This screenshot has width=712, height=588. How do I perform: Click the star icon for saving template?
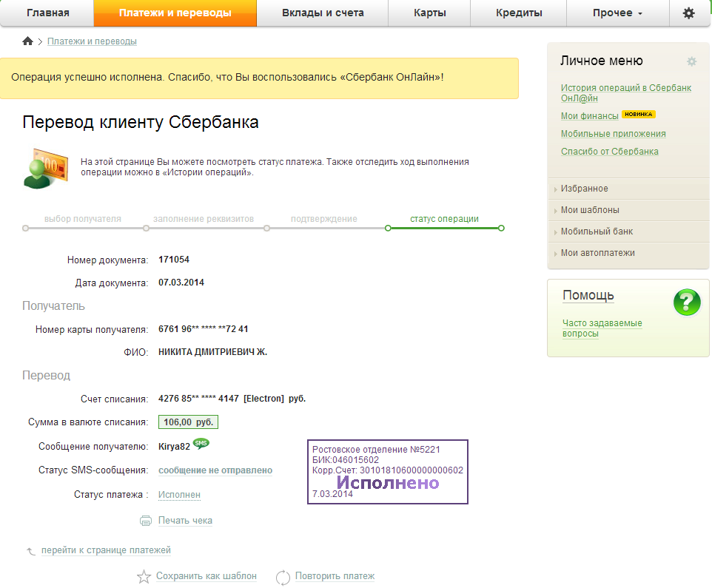pos(144,577)
